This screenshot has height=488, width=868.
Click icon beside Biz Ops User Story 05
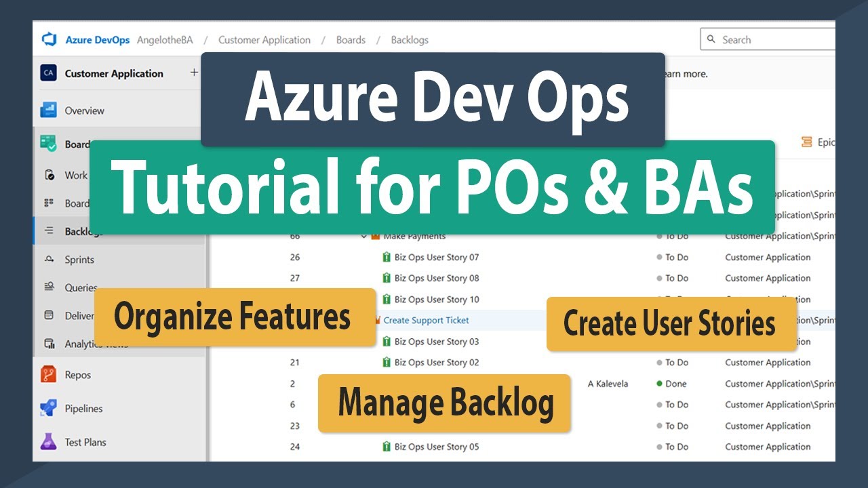pos(387,446)
